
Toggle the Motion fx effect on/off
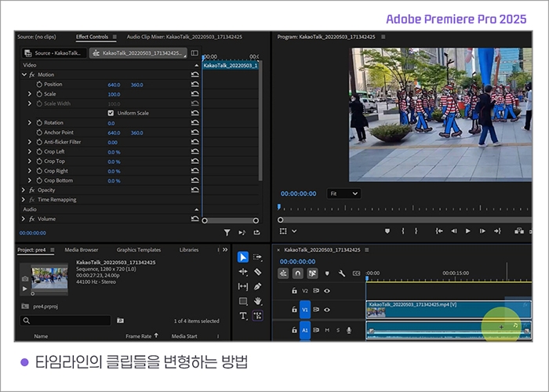click(x=32, y=74)
